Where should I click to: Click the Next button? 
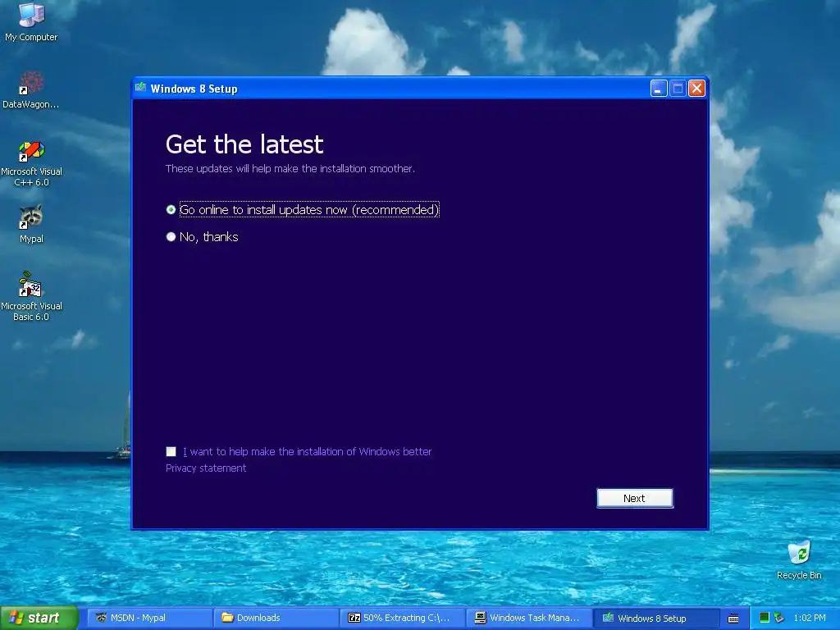pos(635,498)
